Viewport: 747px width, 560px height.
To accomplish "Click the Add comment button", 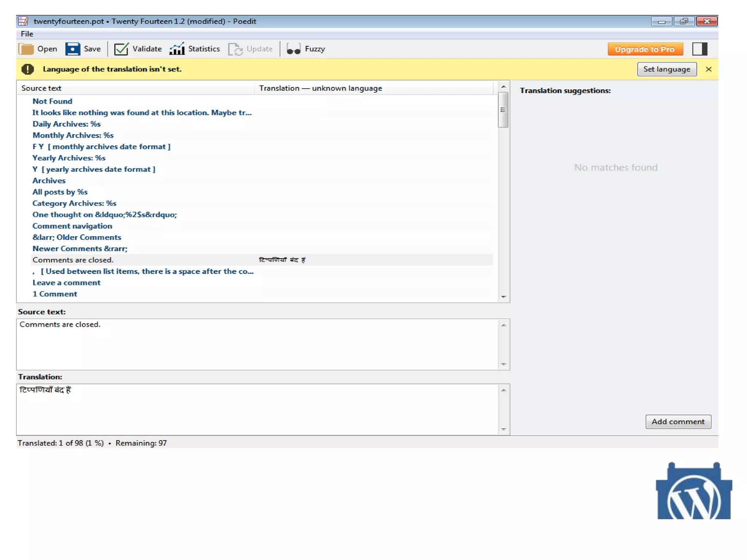I will 678,421.
